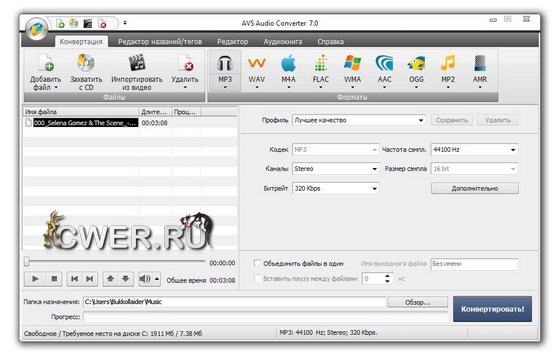Click the Удалить file icon
Viewport: 560px width, 361px height.
(x=185, y=63)
